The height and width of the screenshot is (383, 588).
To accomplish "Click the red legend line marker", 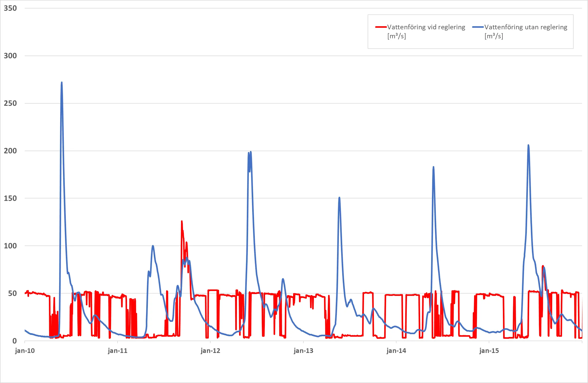I will [381, 27].
